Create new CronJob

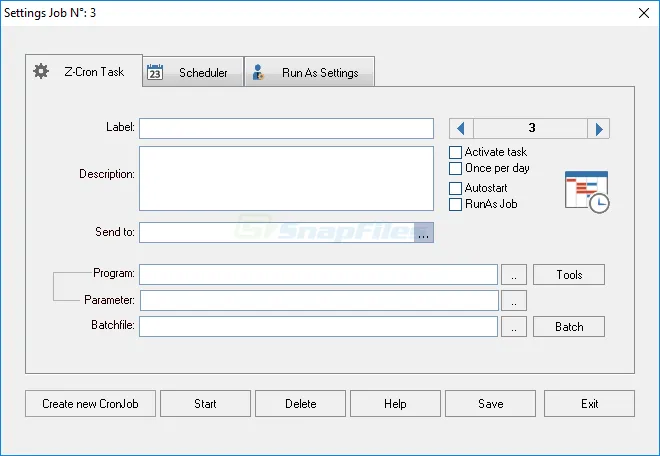click(90, 404)
